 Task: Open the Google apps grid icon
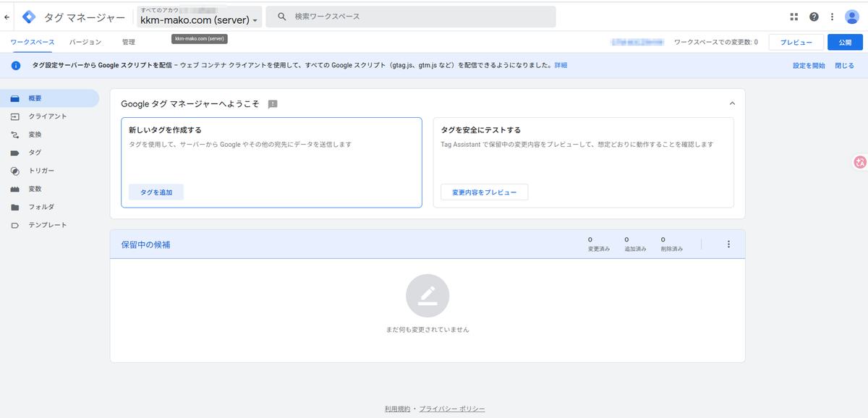tap(793, 17)
